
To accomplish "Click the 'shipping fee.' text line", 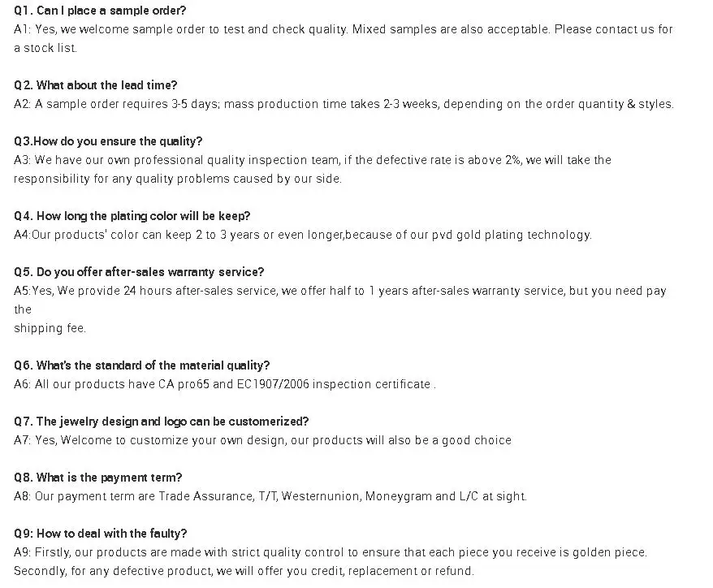I will pos(50,328).
